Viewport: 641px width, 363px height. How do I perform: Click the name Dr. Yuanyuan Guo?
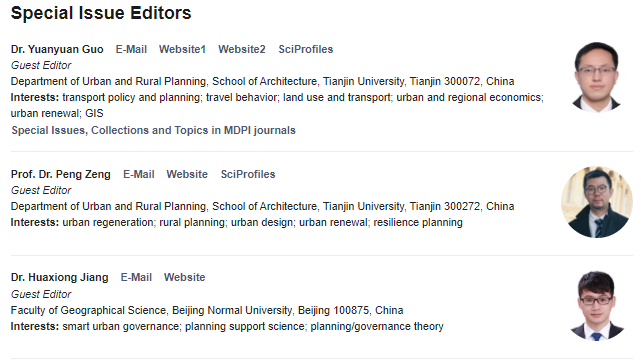click(x=57, y=49)
